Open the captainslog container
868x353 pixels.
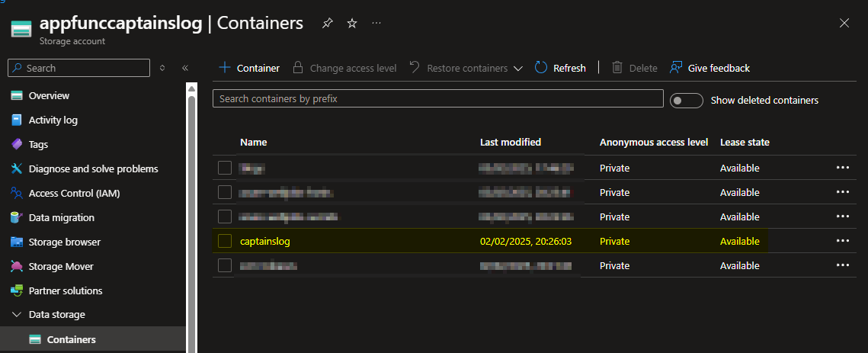265,241
